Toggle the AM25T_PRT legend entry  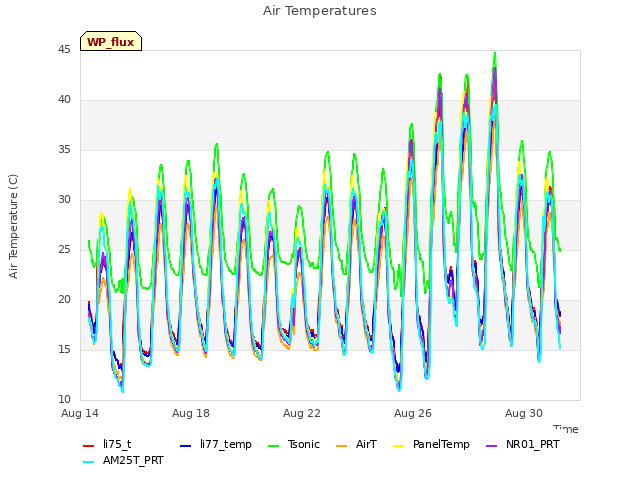123,461
